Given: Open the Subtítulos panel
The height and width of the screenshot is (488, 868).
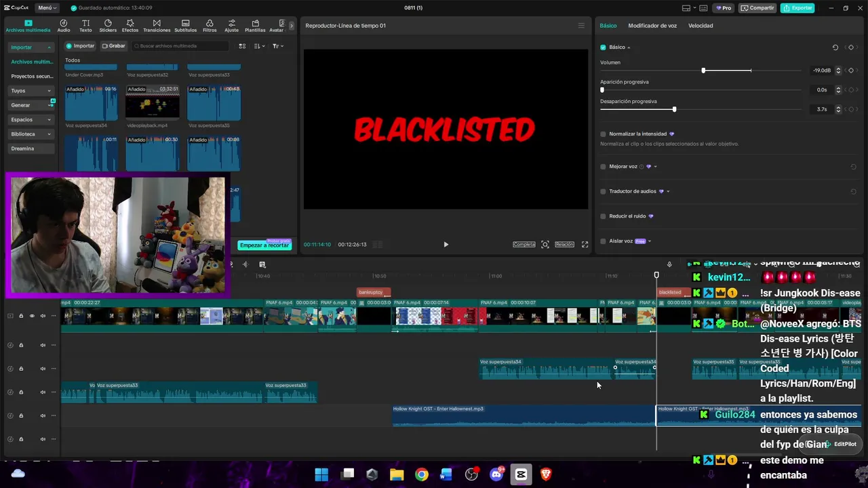Looking at the screenshot, I should [185, 26].
